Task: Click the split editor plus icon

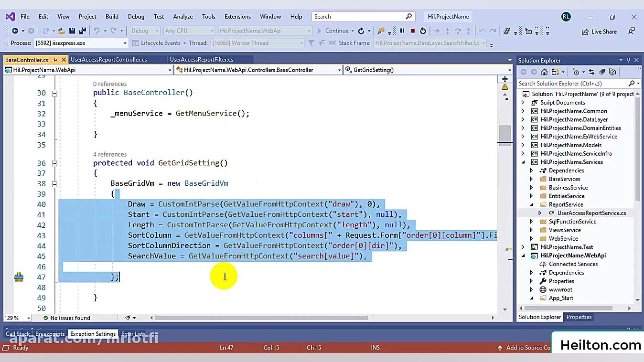Action: coord(505,79)
